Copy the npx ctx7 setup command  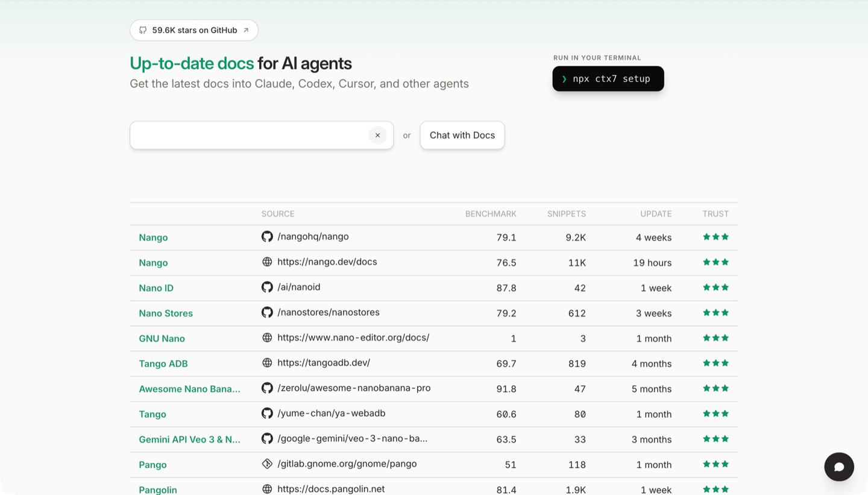pyautogui.click(x=608, y=79)
